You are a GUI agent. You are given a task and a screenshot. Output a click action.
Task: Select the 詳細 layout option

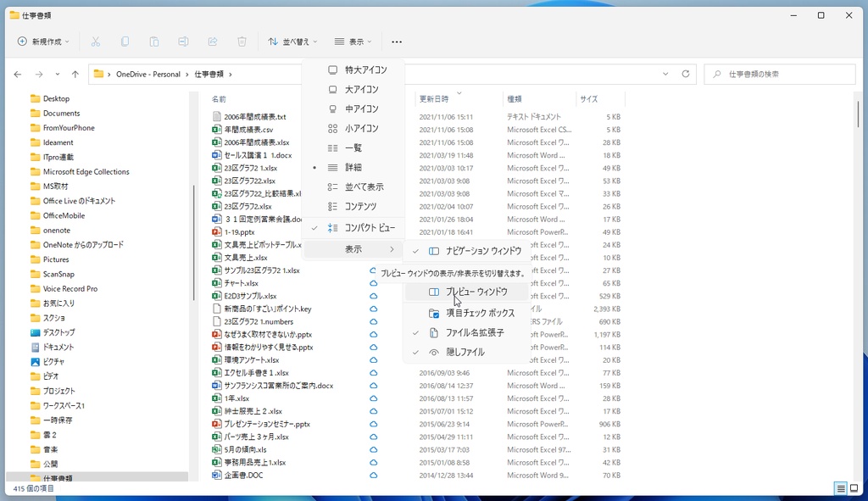tap(354, 167)
